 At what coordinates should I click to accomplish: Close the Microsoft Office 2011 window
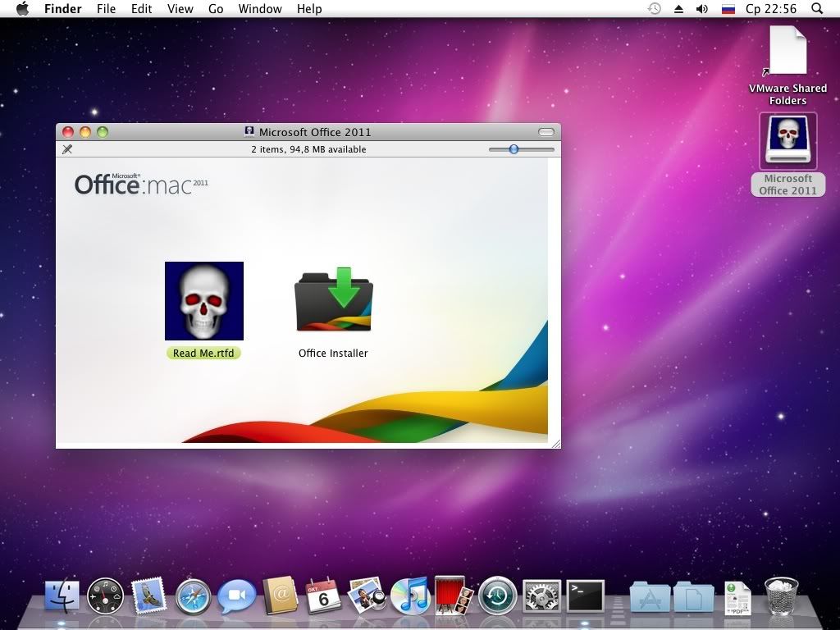point(68,132)
